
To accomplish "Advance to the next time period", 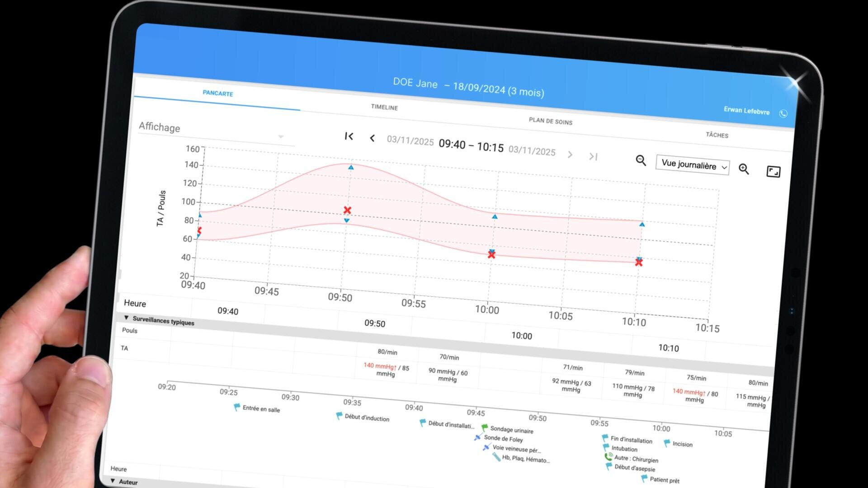I will tap(570, 155).
